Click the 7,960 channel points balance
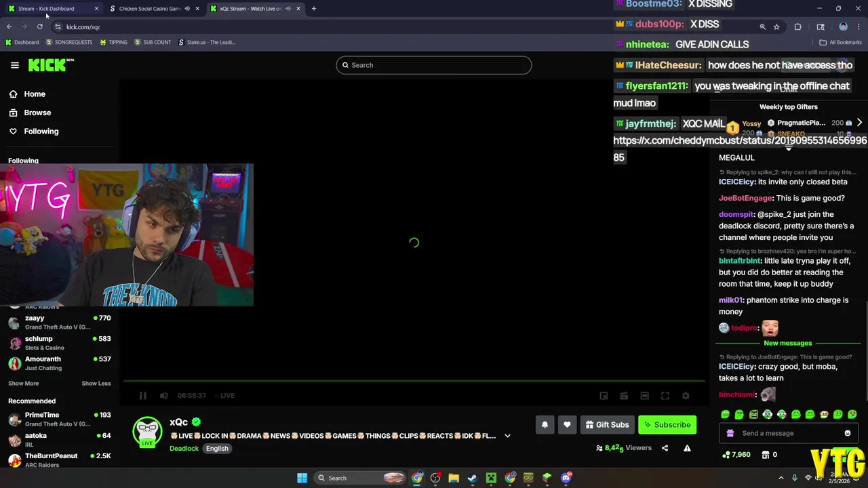868x488 pixels. pyautogui.click(x=736, y=455)
